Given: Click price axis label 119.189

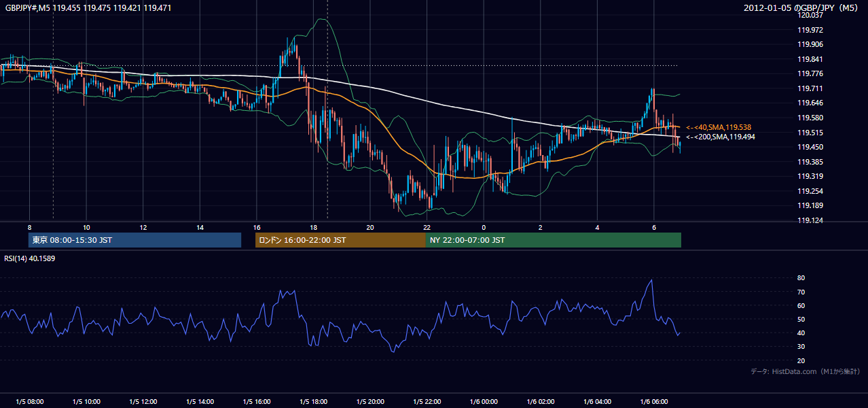Looking at the screenshot, I should click(x=810, y=205).
